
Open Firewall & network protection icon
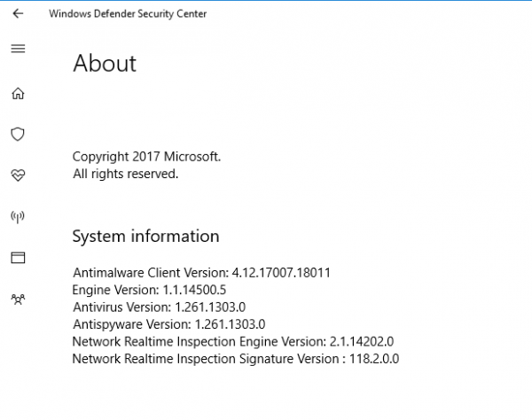tap(18, 216)
